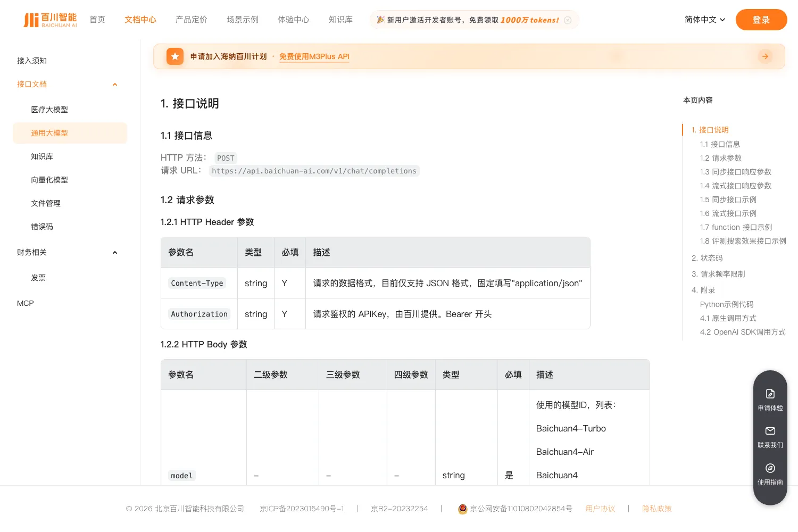The image size is (798, 532).
Task: Click the 1.2.2 HTTP Body 参数 heading
Action: coord(204,344)
